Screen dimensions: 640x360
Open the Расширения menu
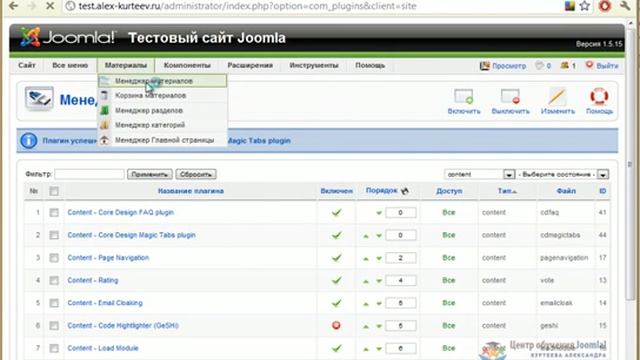(250, 65)
